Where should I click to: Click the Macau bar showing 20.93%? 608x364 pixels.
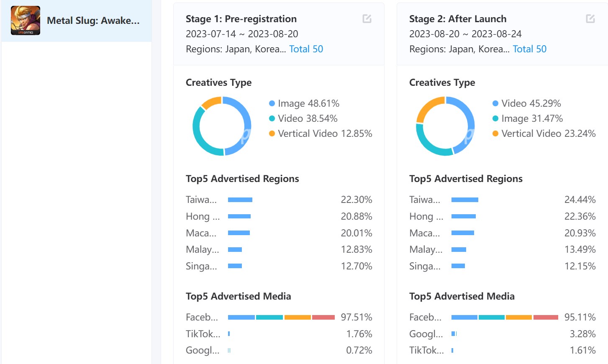(x=463, y=233)
